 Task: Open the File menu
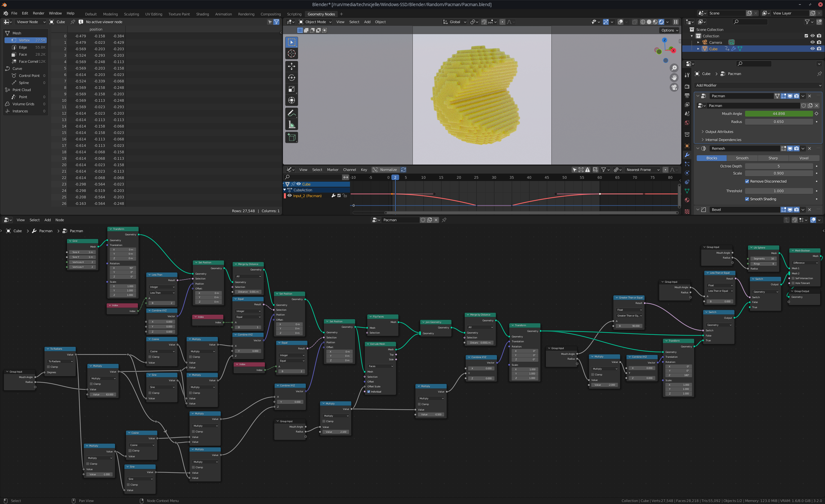pos(14,14)
